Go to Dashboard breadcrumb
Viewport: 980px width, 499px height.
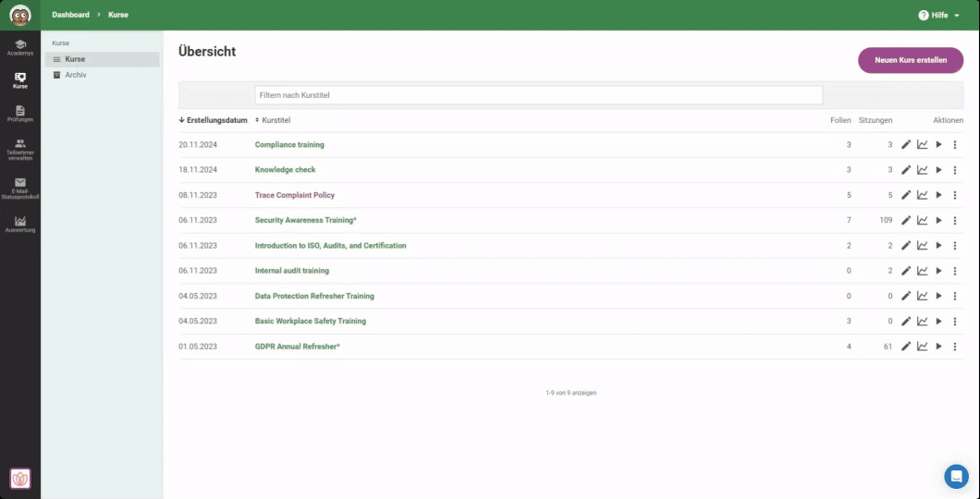point(70,15)
